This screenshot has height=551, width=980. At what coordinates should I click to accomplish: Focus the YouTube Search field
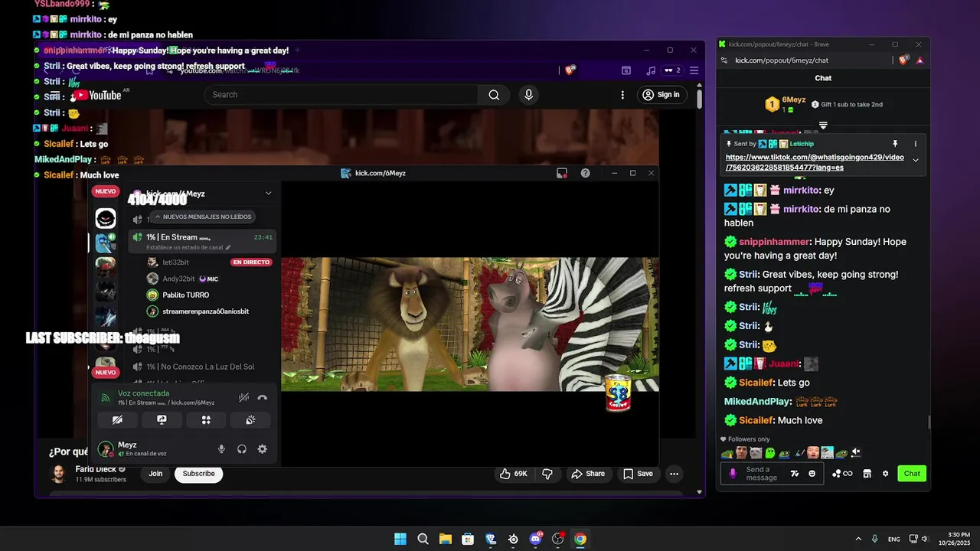pos(341,95)
